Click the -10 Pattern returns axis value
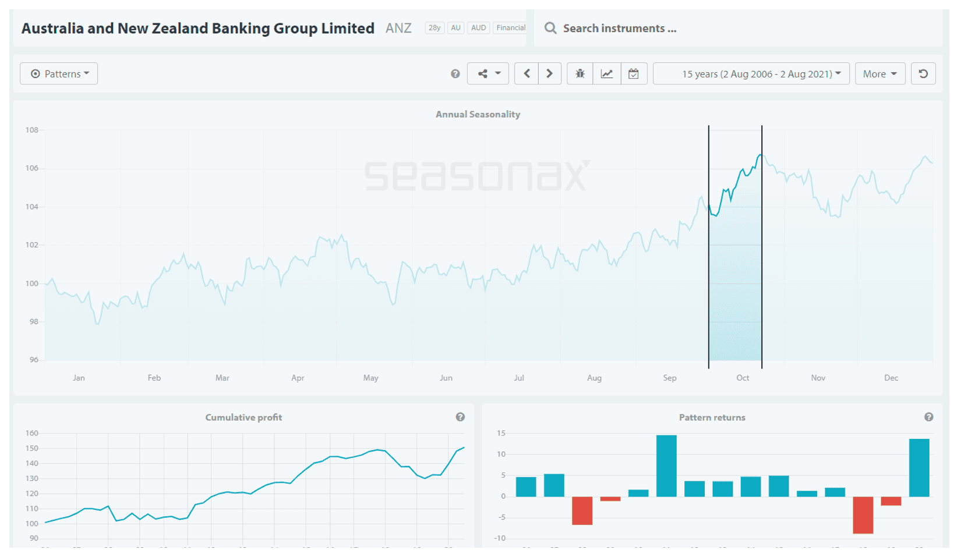 [499, 538]
